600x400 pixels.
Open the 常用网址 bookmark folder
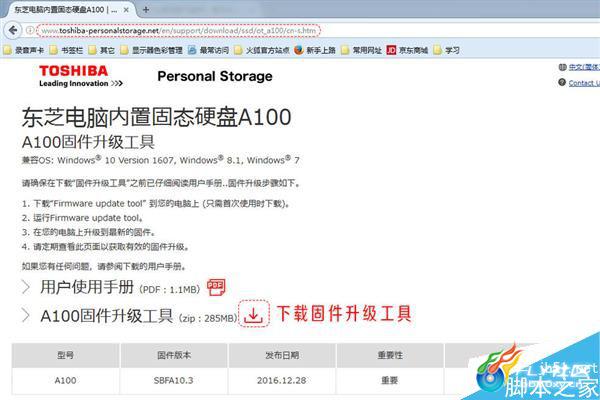tap(361, 50)
